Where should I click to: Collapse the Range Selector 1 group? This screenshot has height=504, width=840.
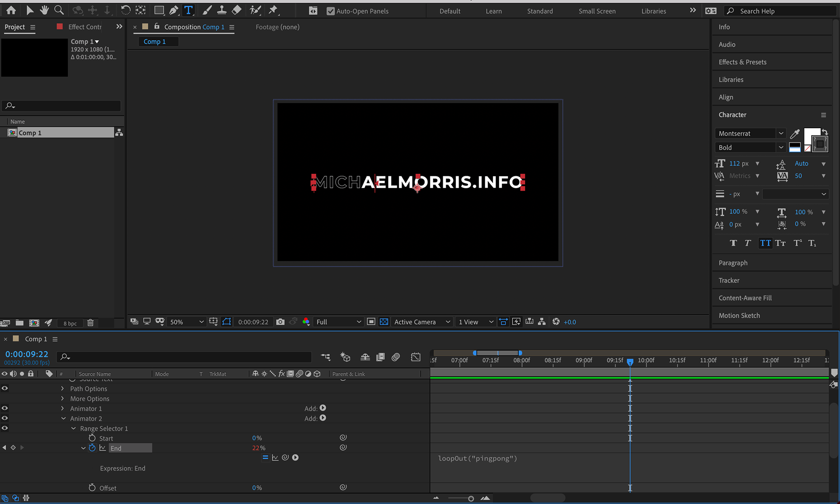pos(73,428)
